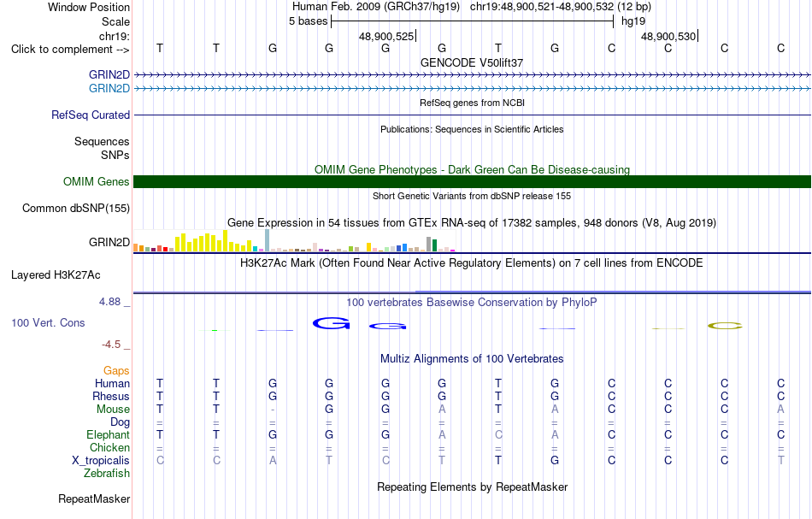Image resolution: width=812 pixels, height=519 pixels.
Task: Open GENCODE V50lift37 track title
Action: click(472, 62)
